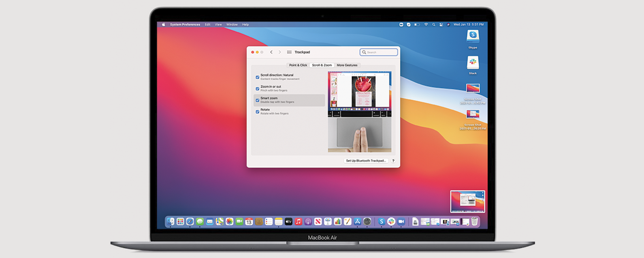The width and height of the screenshot is (644, 258).
Task: Click System Preferences icon in Dock
Action: pos(367,221)
